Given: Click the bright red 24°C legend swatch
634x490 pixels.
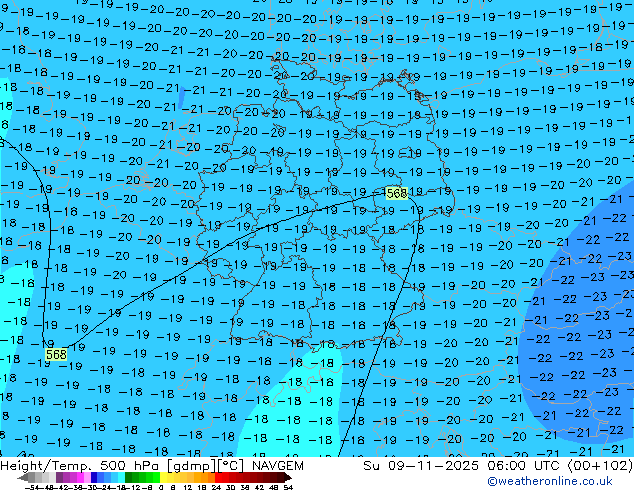Looking at the screenshot, I should (218, 478).
